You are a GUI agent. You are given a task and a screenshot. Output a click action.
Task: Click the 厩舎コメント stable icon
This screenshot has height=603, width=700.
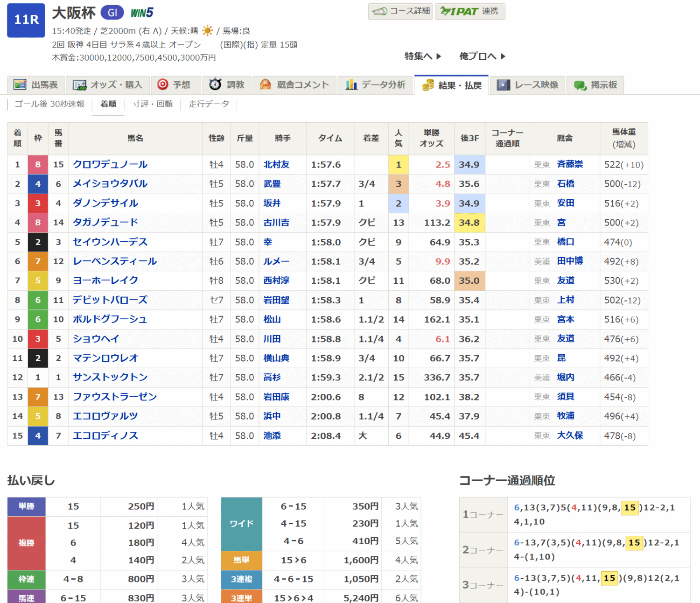tap(266, 84)
